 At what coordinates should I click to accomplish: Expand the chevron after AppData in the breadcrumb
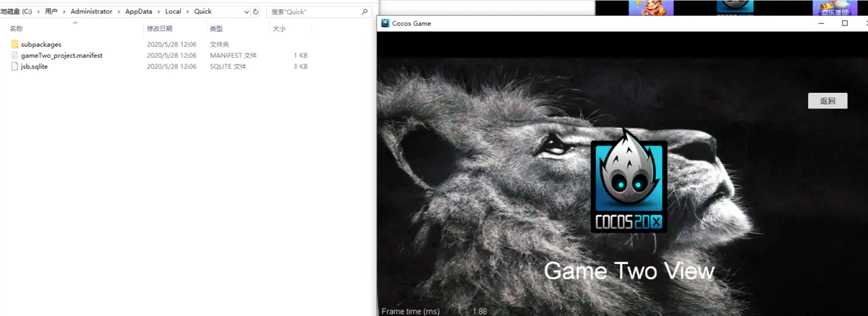[159, 12]
